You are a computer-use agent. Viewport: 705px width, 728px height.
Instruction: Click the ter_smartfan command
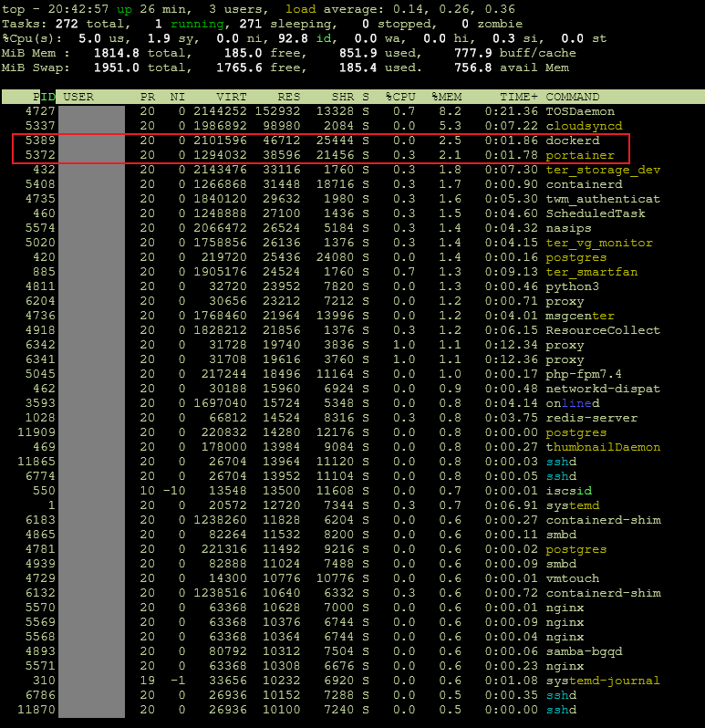591,272
